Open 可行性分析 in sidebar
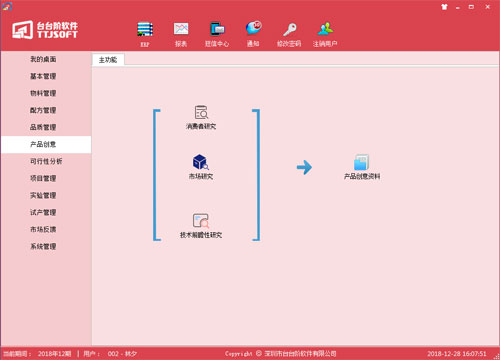 pyautogui.click(x=46, y=161)
